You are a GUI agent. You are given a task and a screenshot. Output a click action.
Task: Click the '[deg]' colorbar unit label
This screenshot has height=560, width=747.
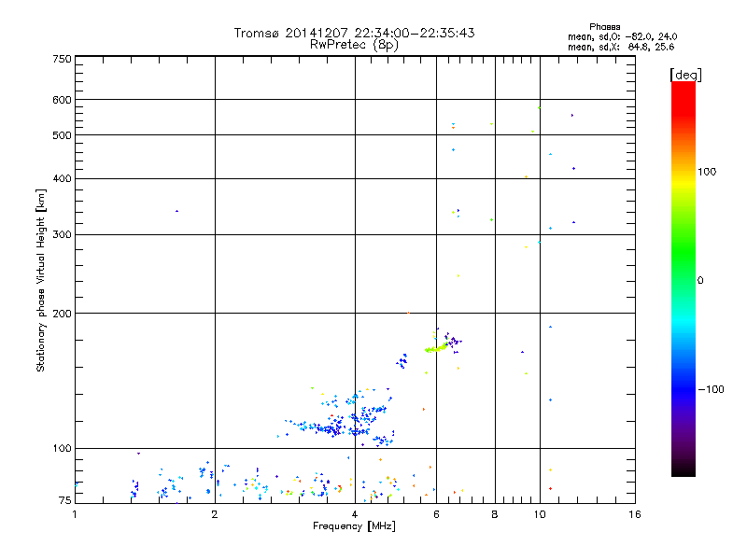(685, 75)
